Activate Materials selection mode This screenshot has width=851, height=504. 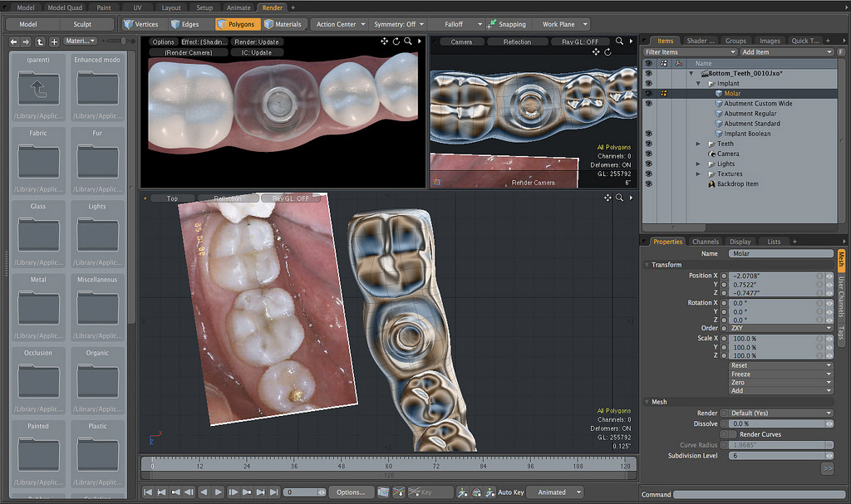[x=283, y=24]
